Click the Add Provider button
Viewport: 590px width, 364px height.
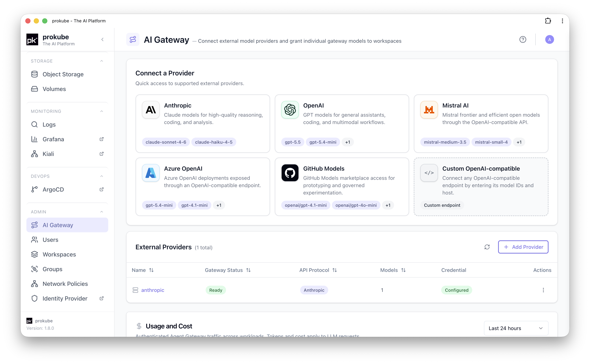[x=523, y=247]
